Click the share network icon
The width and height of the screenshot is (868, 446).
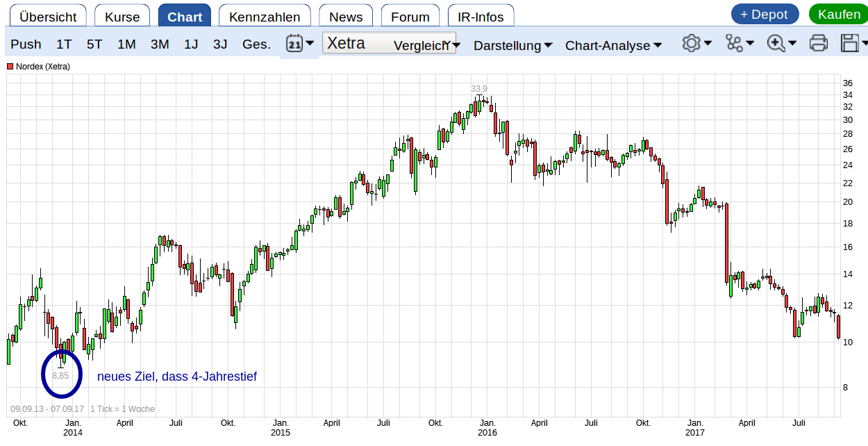(x=734, y=43)
